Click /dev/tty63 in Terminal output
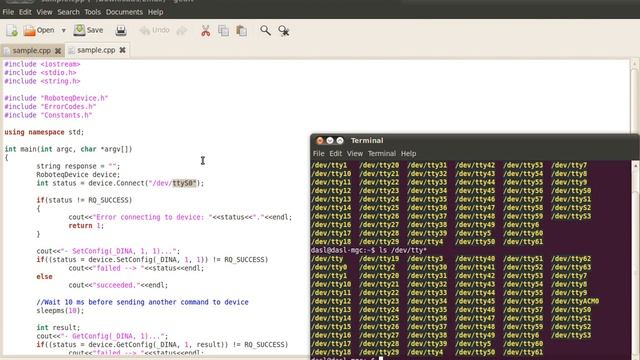 point(571,267)
